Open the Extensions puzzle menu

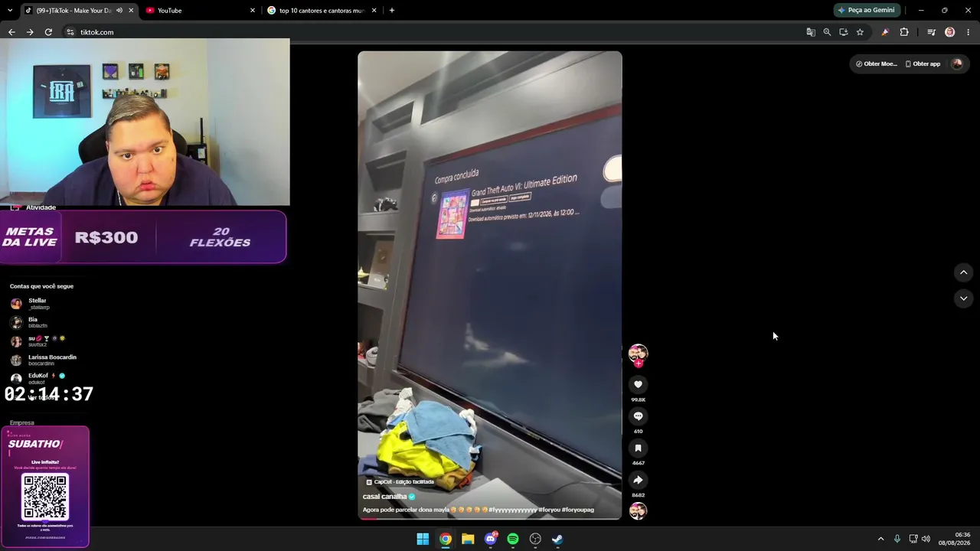click(904, 32)
